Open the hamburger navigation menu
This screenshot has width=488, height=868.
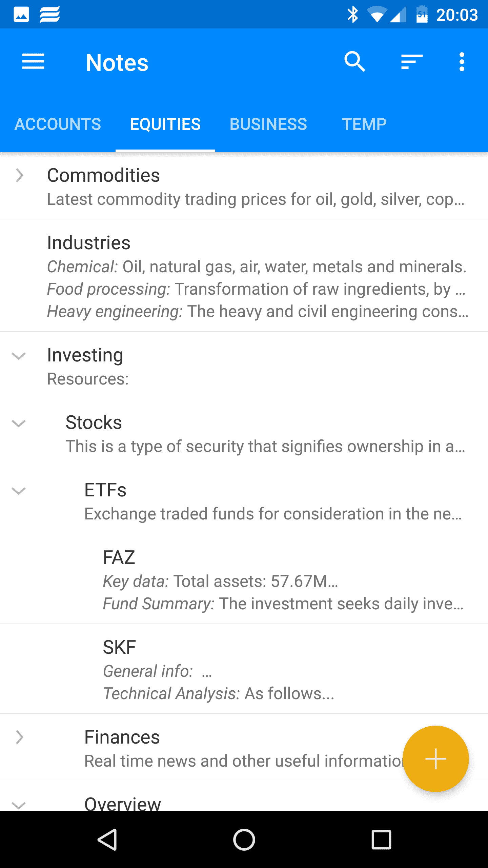33,62
